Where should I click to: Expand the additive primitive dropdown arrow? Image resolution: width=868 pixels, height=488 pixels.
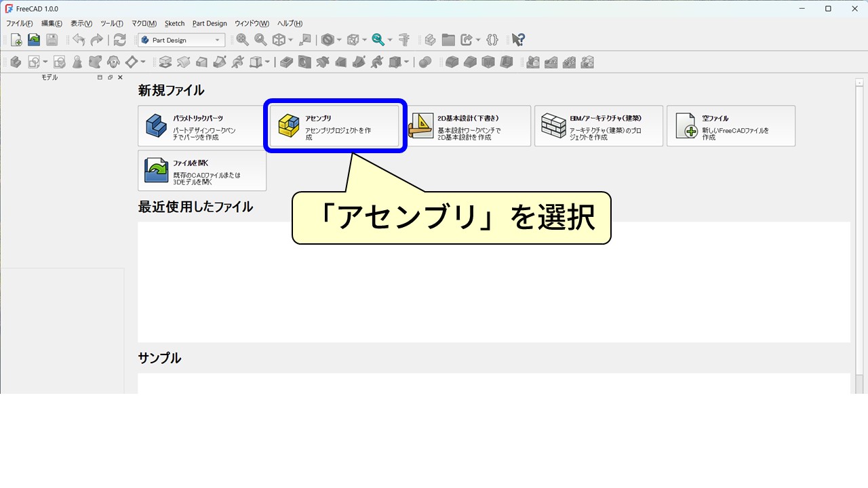point(267,62)
